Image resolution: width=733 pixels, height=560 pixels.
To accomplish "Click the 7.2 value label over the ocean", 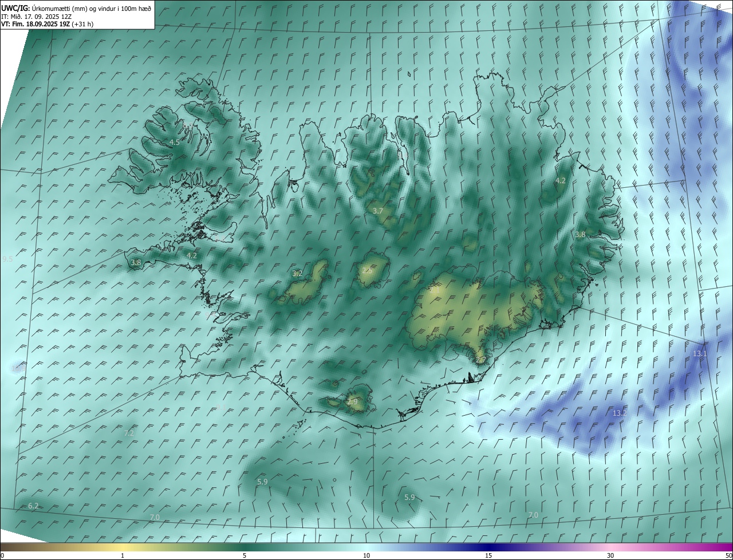I will [x=129, y=433].
